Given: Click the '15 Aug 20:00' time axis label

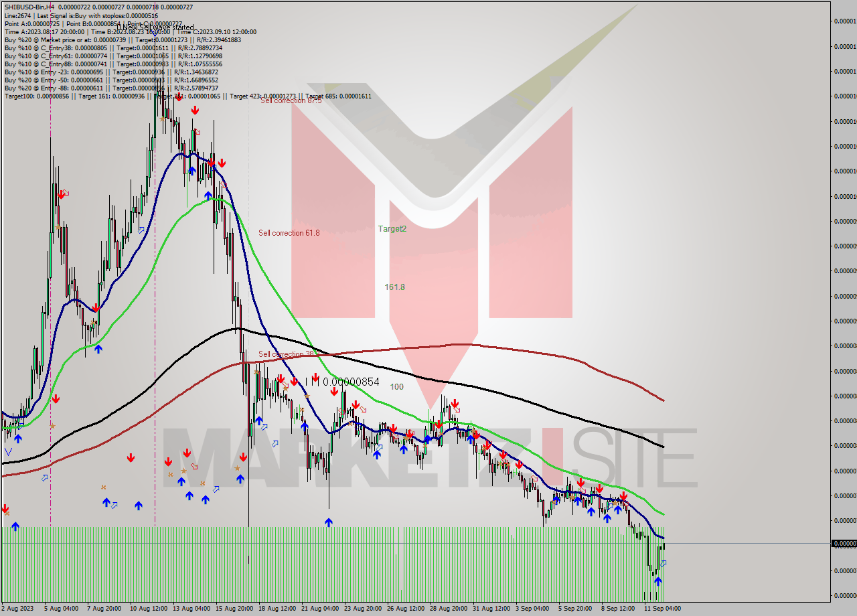Looking at the screenshot, I should 234,609.
